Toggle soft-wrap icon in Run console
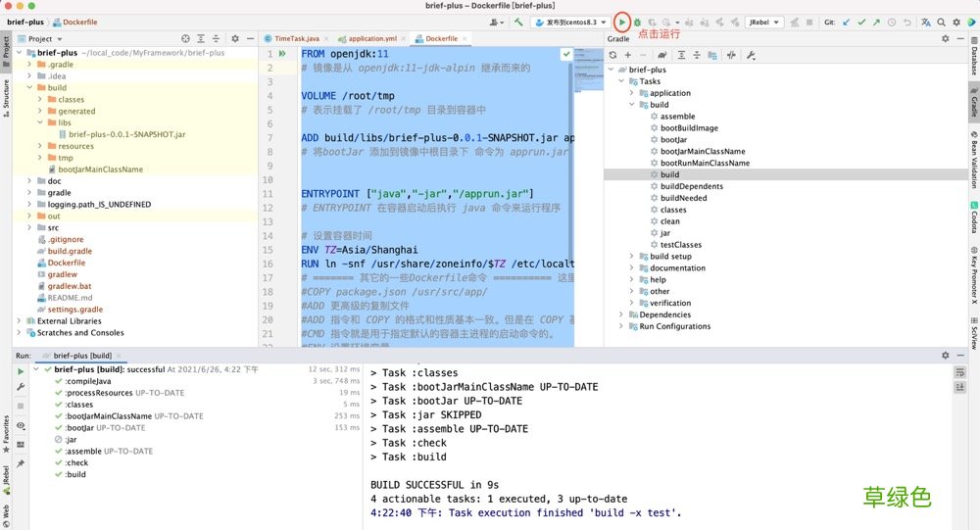980x530 pixels. coord(960,372)
